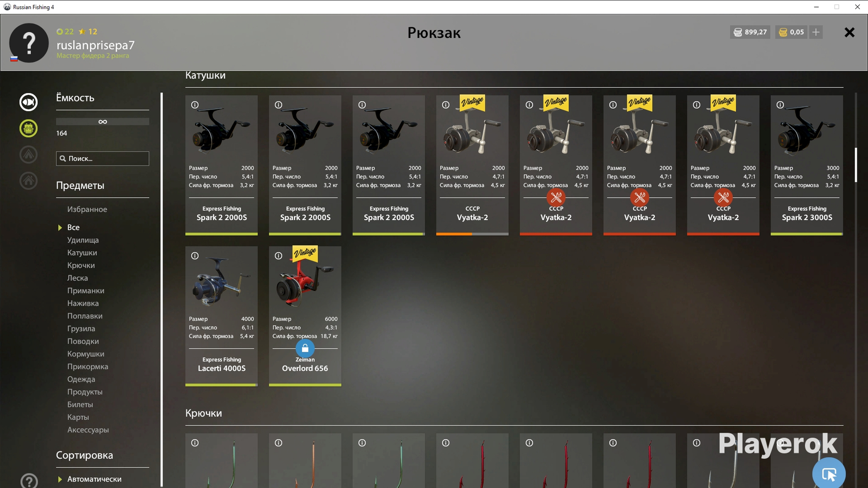This screenshot has width=868, height=488.
Task: Click the gold coins balance 0,05
Action: tap(791, 32)
